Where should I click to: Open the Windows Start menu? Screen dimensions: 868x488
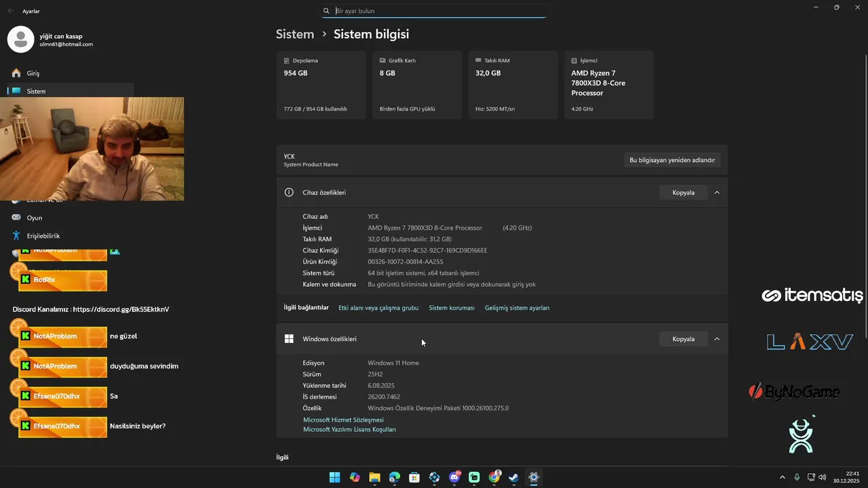[x=334, y=477]
